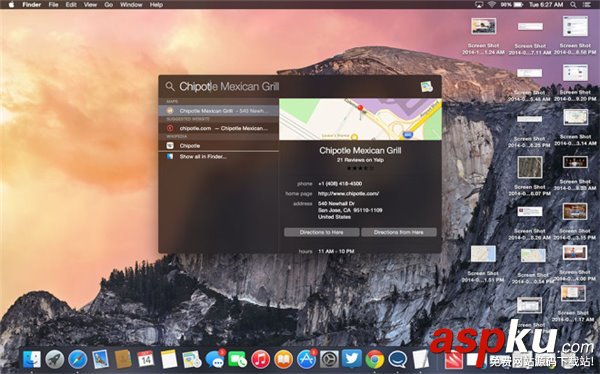Open Mail stamp icon in Dock
The image size is (600, 374).
pyautogui.click(x=101, y=360)
